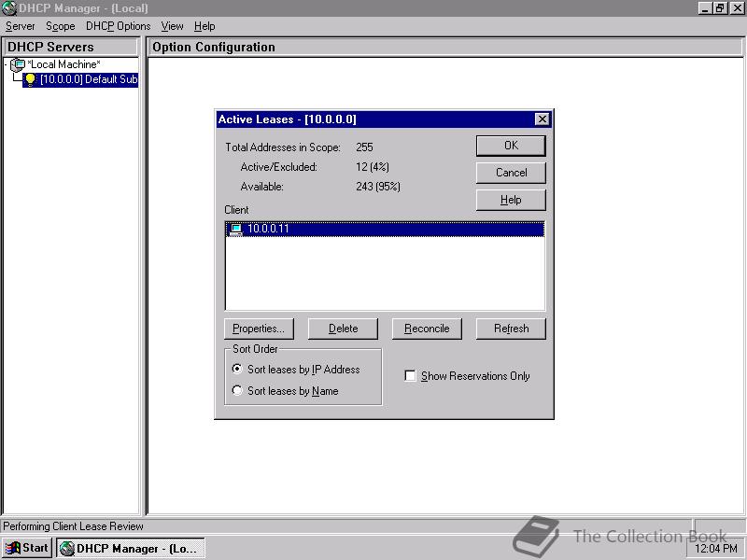Viewport: 747px width, 560px height.
Task: Click the Total Addresses value 255
Action: [x=364, y=147]
